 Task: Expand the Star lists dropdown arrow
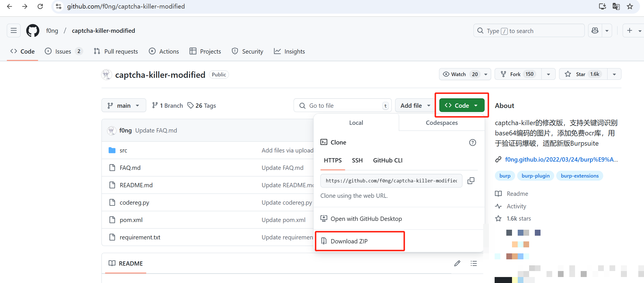pos(614,74)
